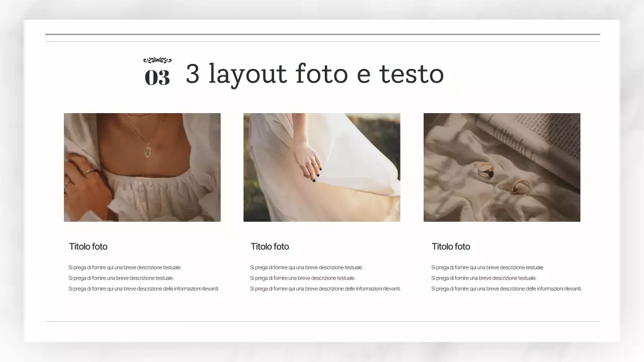
Task: Click last description line in left column
Action: 144,289
